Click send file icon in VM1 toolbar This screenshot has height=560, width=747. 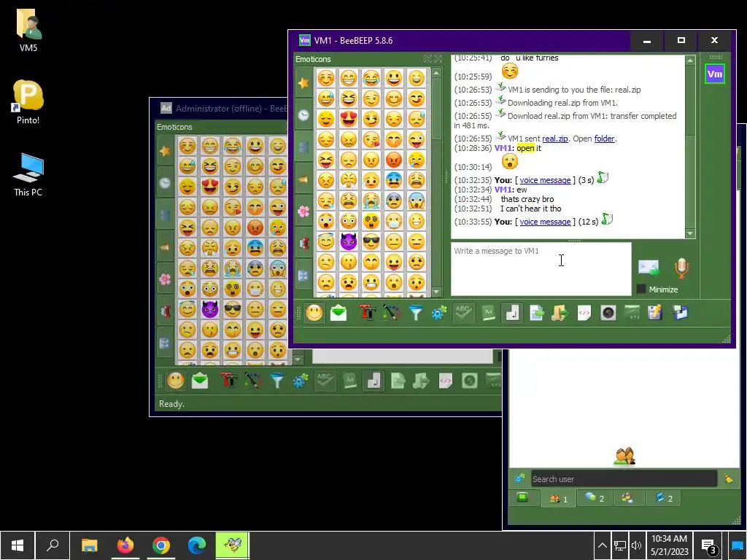(536, 313)
